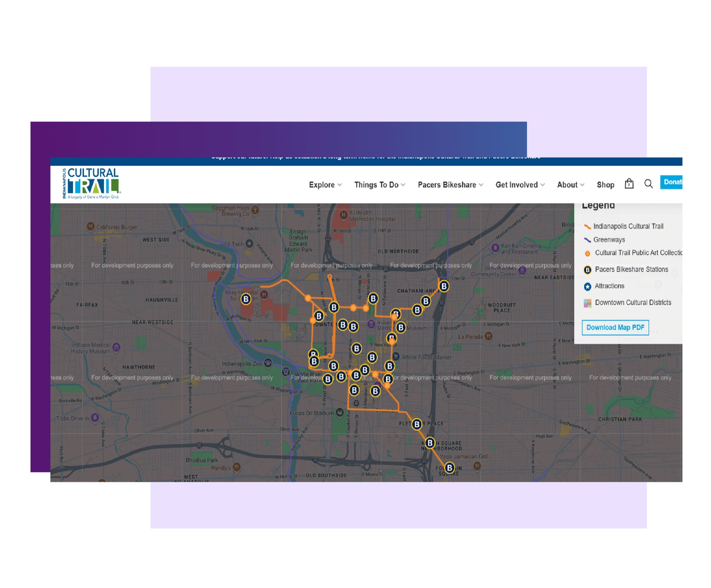Click the Indianapolis Cultural Trail logo

click(92, 183)
